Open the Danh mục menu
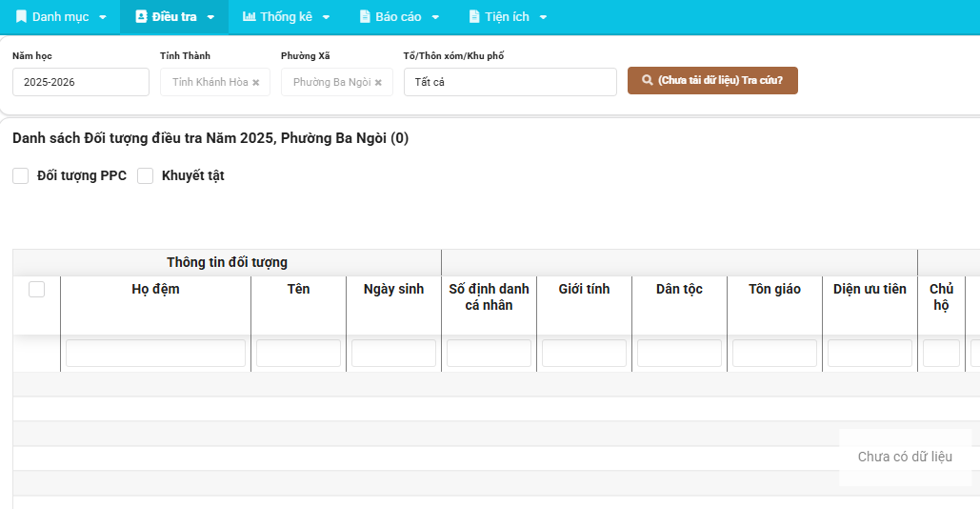Viewport: 980px width, 509px height. pos(61,17)
